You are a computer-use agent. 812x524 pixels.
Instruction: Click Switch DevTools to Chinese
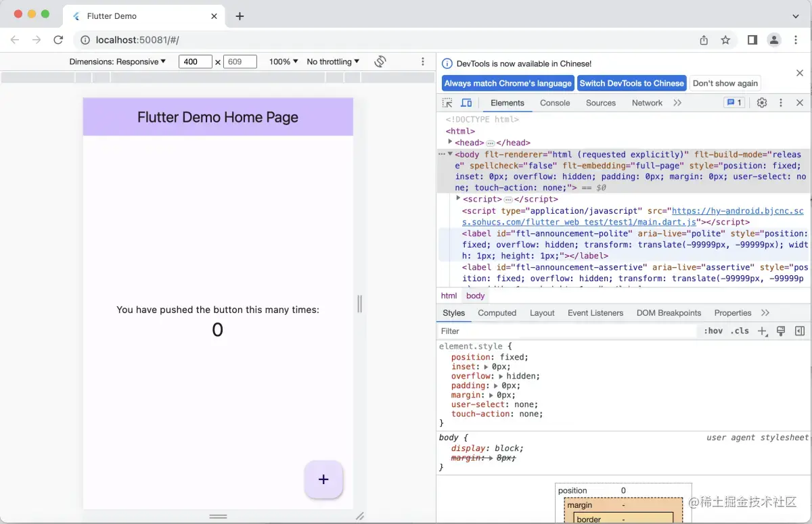[x=632, y=83]
